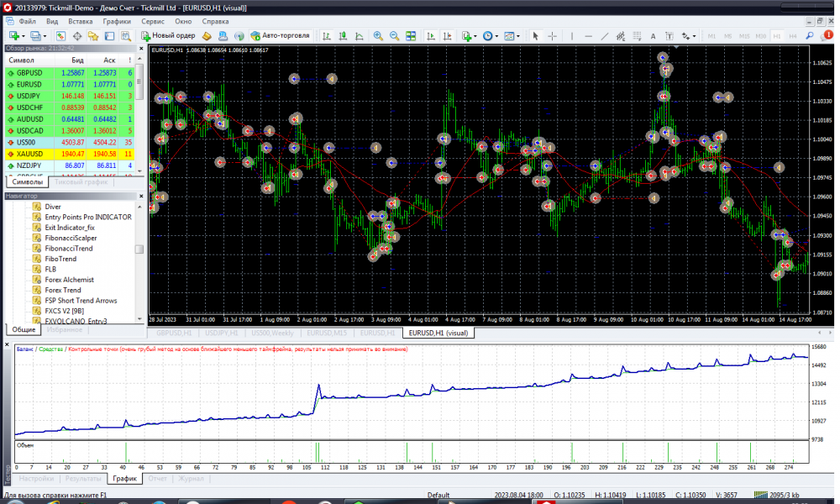Select the trendline drawing tool
This screenshot has height=504, width=840.
[604, 36]
